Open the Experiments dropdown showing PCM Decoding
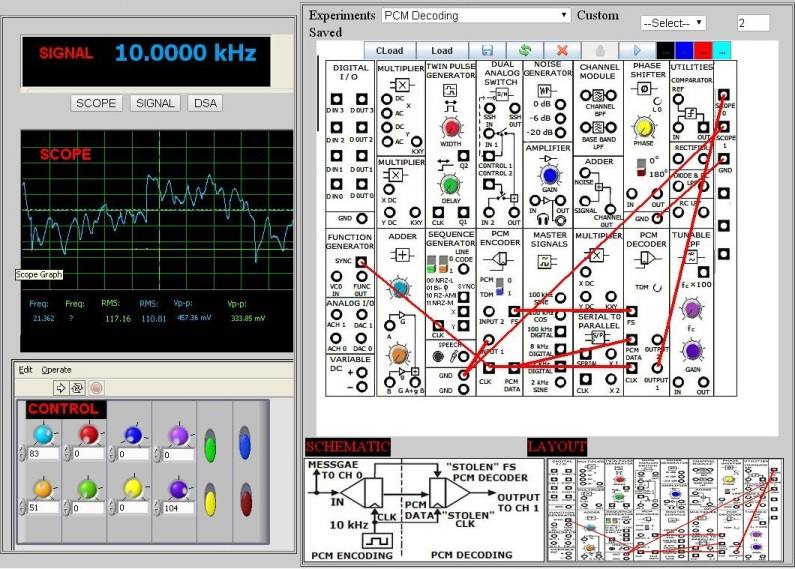795x569 pixels. [476, 16]
